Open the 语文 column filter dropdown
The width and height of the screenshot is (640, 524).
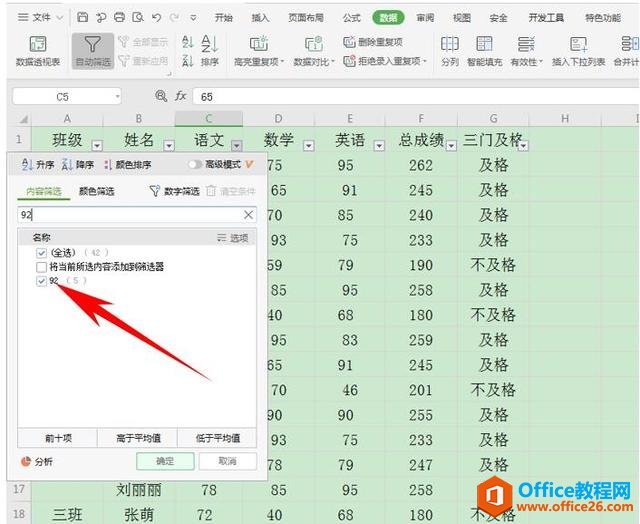[x=237, y=145]
